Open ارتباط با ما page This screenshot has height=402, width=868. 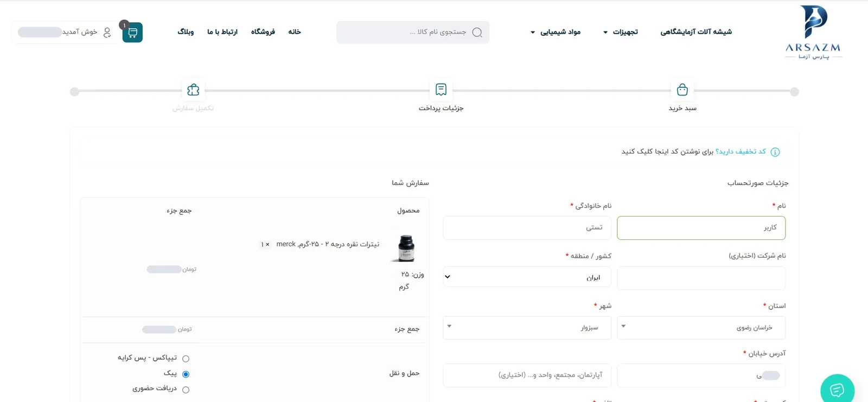pyautogui.click(x=222, y=32)
